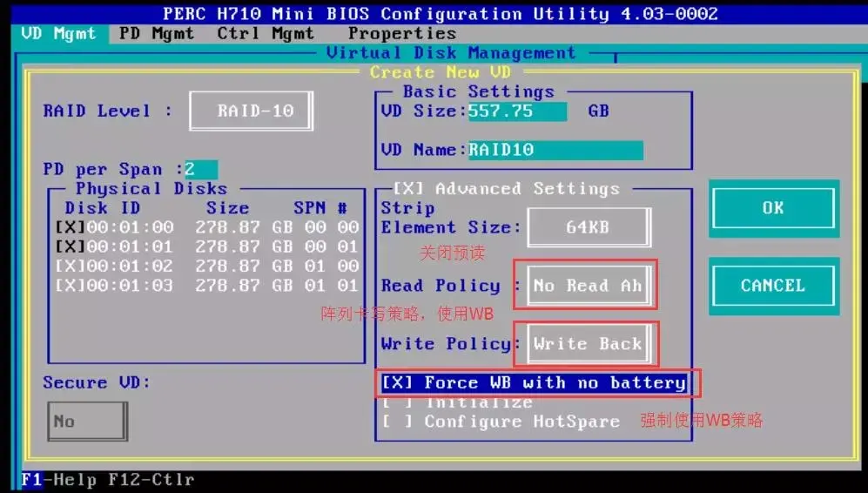
Task: Edit the VD Size field 557.75
Action: (517, 111)
